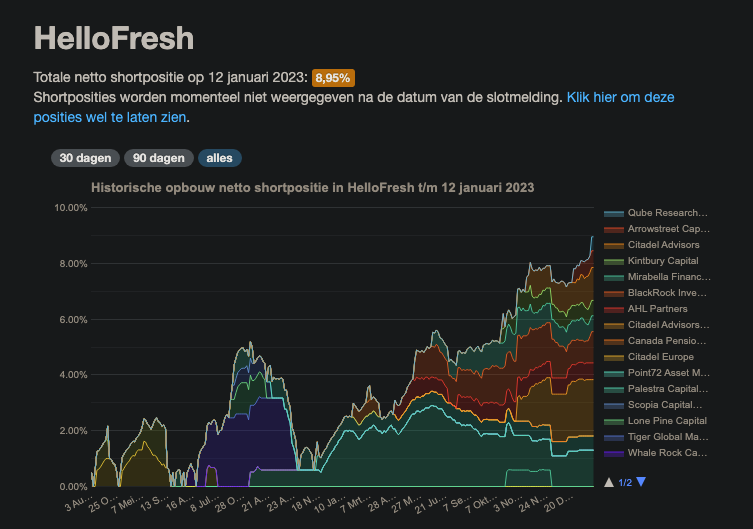Switch to the 90 dagen view
This screenshot has width=753, height=529.
pos(159,158)
